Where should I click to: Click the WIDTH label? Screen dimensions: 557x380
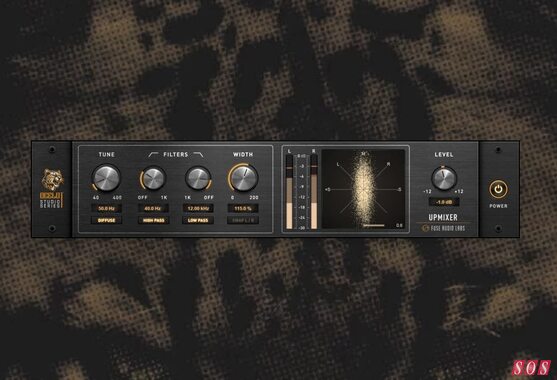click(x=243, y=154)
